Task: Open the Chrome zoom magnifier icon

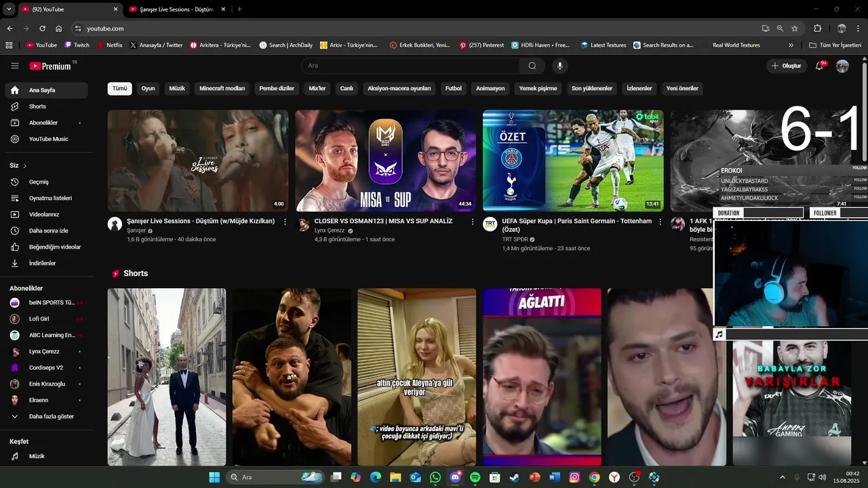Action: point(780,28)
